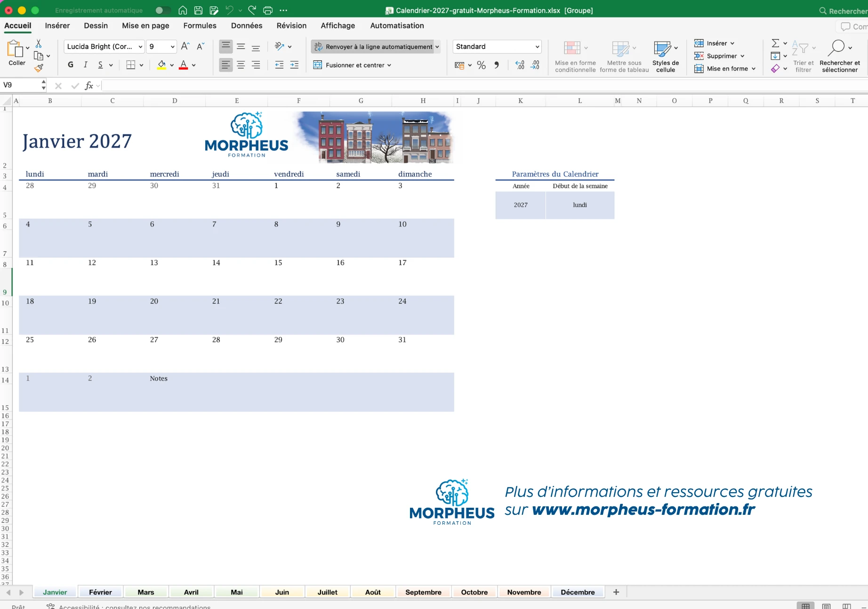Click the Home icon in title bar
868x609 pixels.
tap(183, 10)
